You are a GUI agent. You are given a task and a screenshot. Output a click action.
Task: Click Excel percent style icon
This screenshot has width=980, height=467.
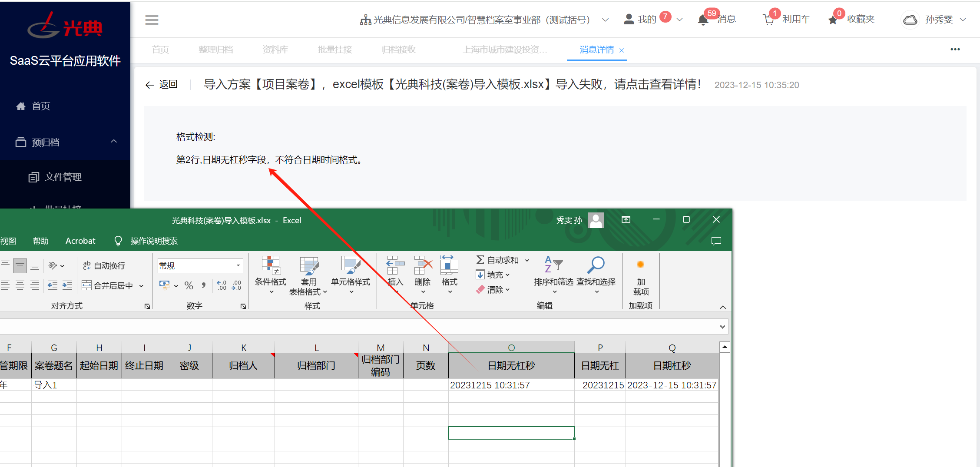[189, 285]
